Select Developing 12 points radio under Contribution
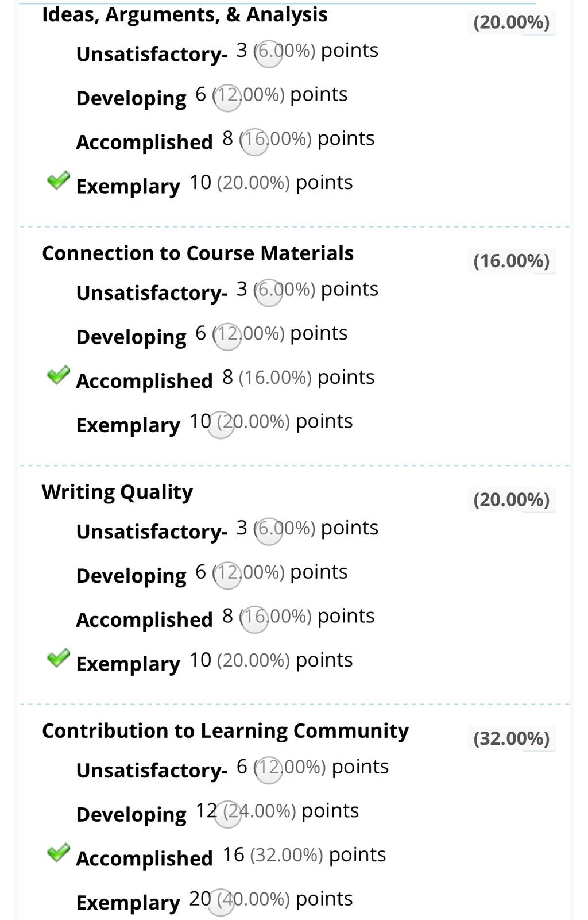 227,814
